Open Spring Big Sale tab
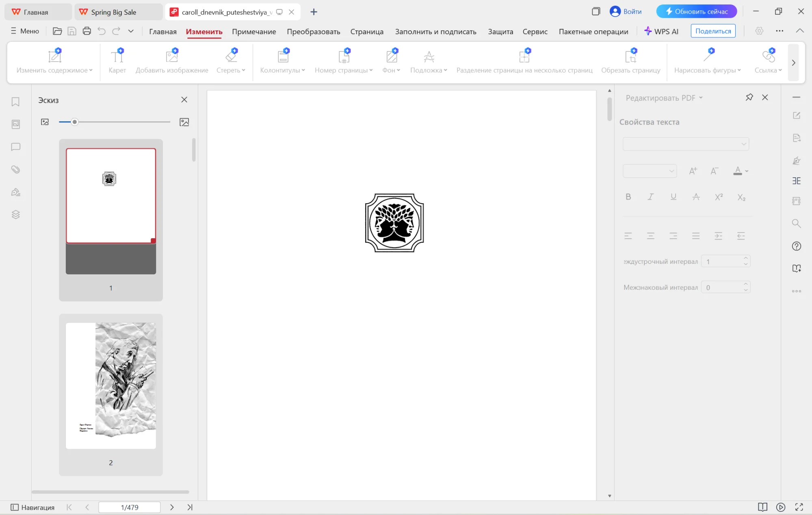 (118, 12)
